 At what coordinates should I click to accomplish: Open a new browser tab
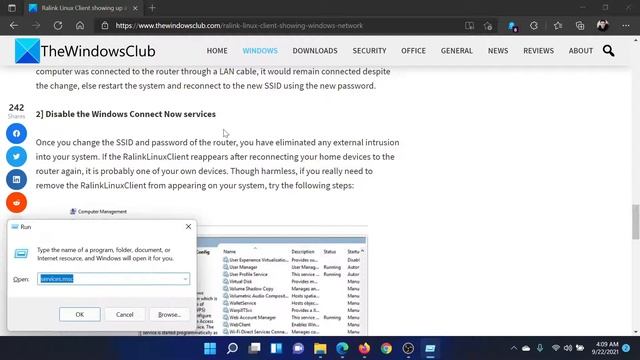[x=152, y=8]
